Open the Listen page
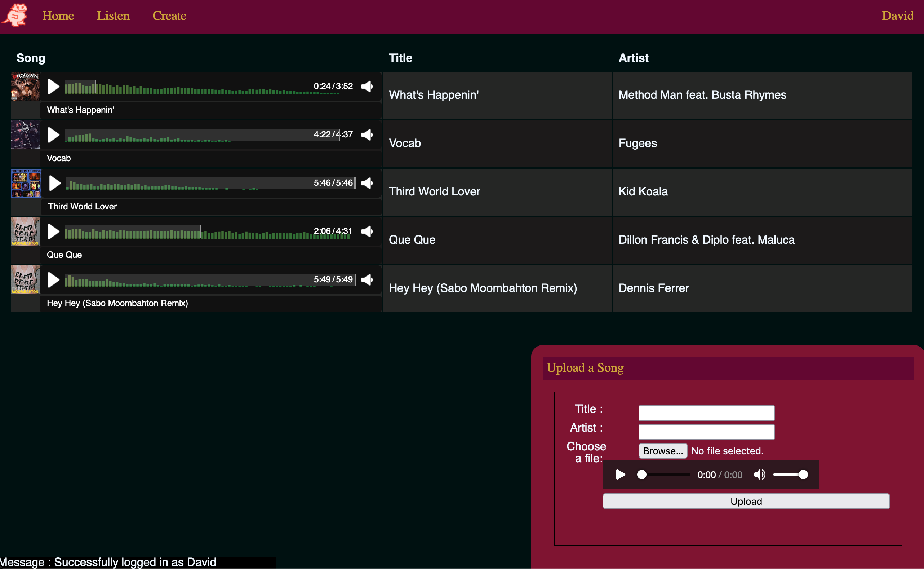 (113, 16)
